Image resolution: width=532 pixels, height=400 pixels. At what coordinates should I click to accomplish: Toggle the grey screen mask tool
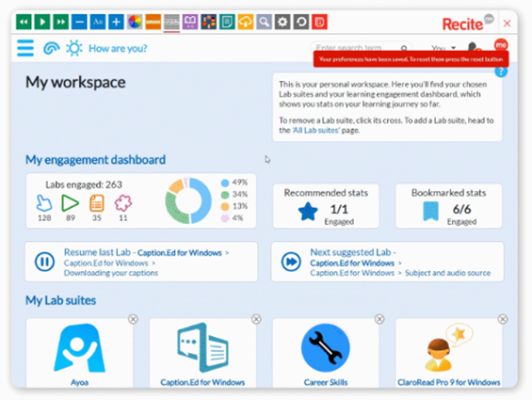click(x=171, y=22)
